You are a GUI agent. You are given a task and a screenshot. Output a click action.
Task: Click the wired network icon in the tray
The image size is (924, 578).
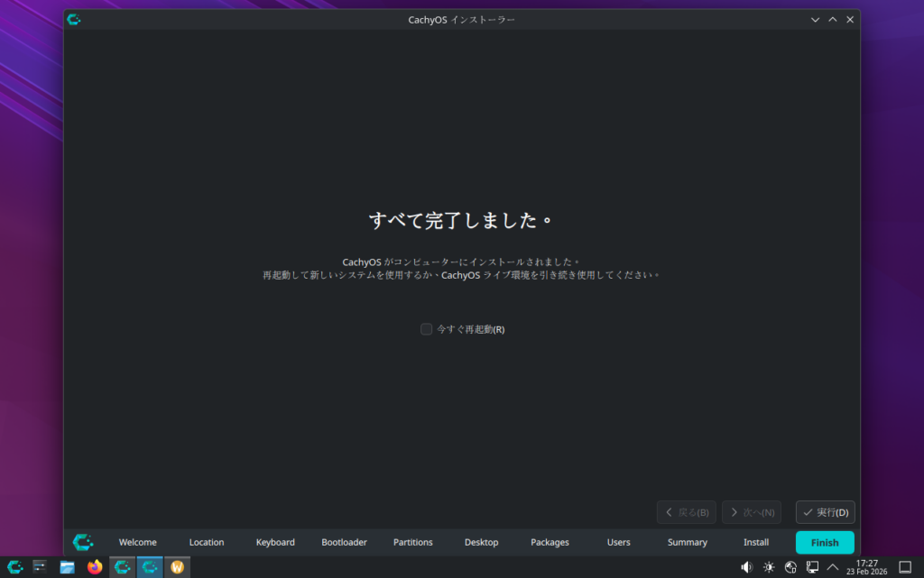tap(812, 567)
